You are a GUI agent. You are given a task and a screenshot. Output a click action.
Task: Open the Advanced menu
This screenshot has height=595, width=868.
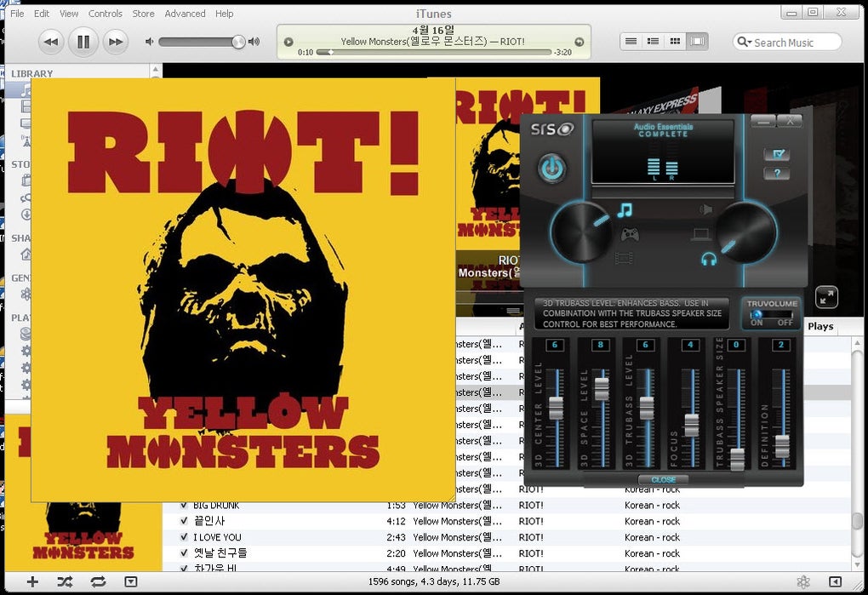pyautogui.click(x=185, y=14)
